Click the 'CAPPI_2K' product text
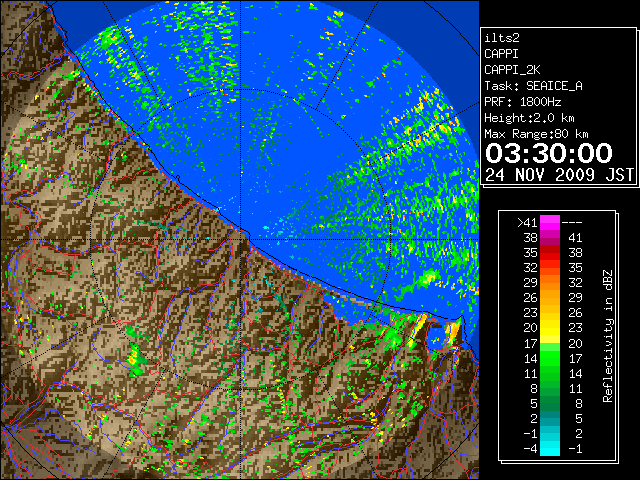Viewport: 640px width, 480px height. (512, 70)
